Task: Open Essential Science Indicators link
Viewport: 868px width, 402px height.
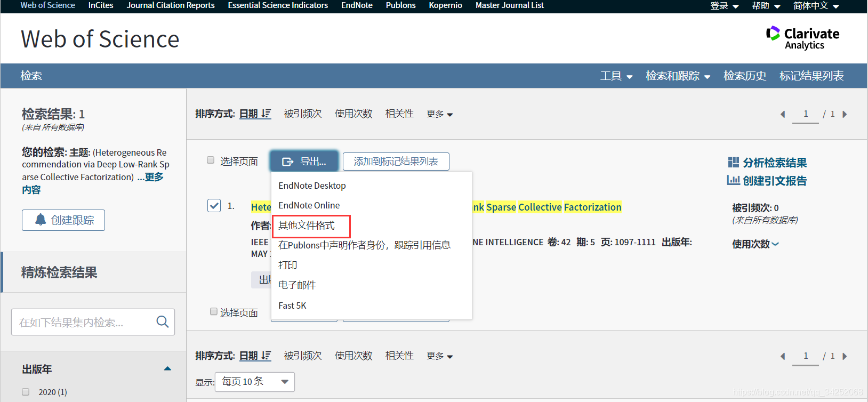Action: tap(278, 5)
